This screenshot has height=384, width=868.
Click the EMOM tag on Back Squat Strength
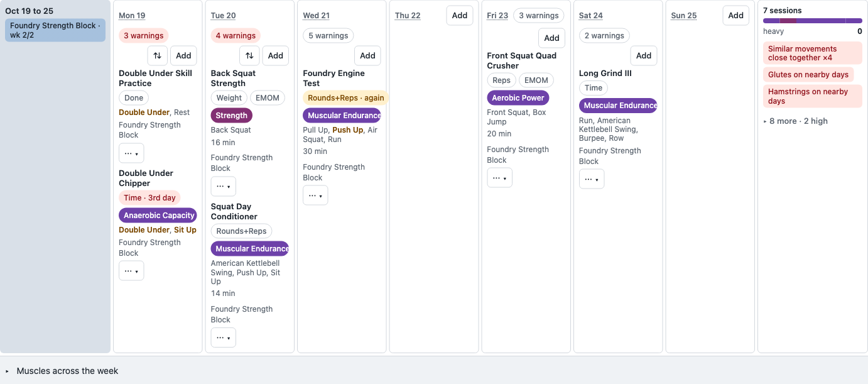coord(268,98)
